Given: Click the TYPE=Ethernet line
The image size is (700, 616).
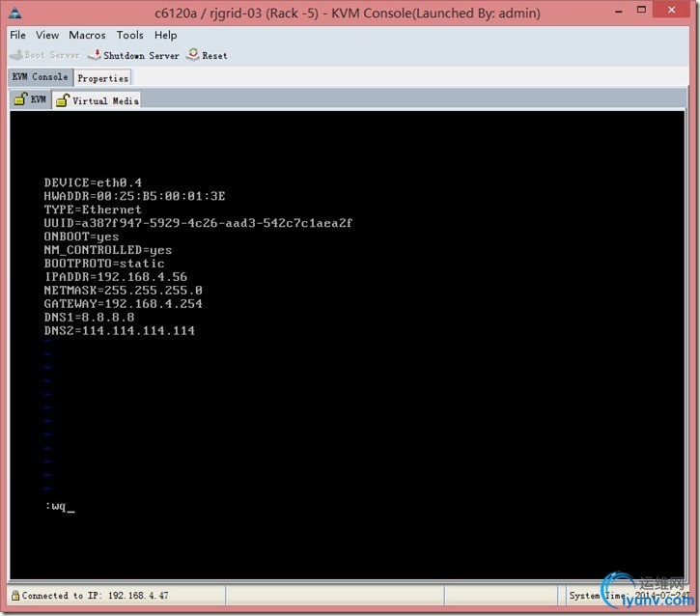Looking at the screenshot, I should coord(93,210).
